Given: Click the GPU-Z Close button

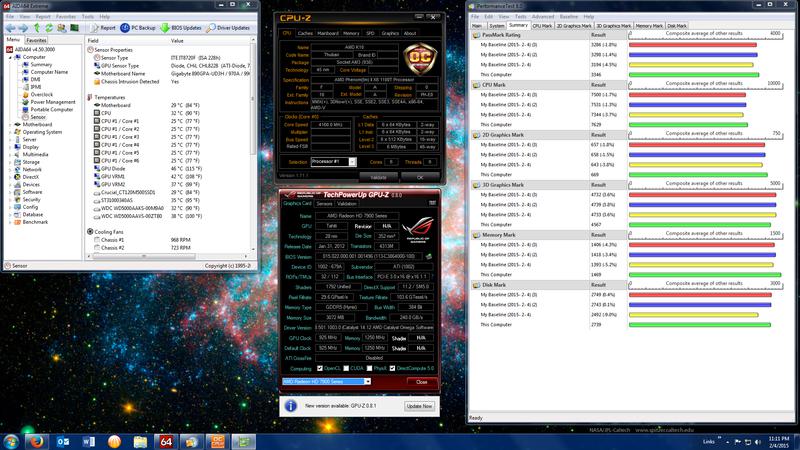Looking at the screenshot, I should pos(421,382).
